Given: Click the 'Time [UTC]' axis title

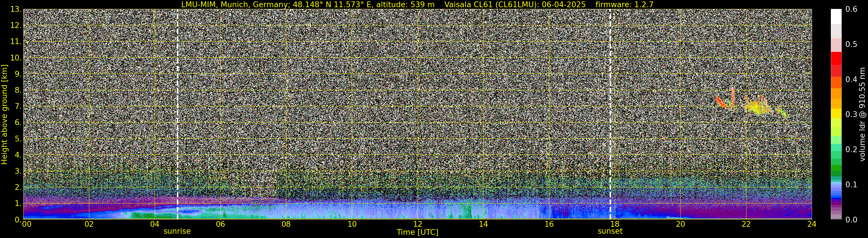Looking at the screenshot, I should [x=417, y=232].
